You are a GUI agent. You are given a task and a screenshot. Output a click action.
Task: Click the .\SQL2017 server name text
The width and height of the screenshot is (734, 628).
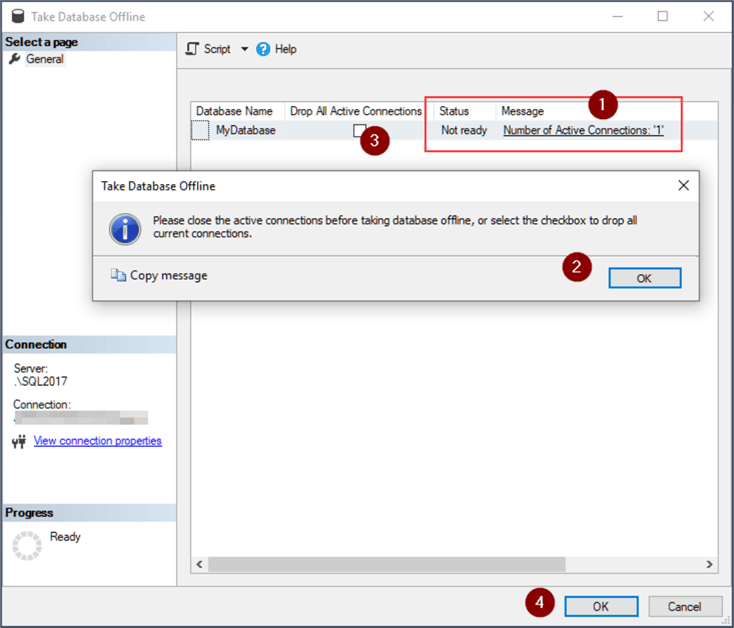pyautogui.click(x=41, y=381)
